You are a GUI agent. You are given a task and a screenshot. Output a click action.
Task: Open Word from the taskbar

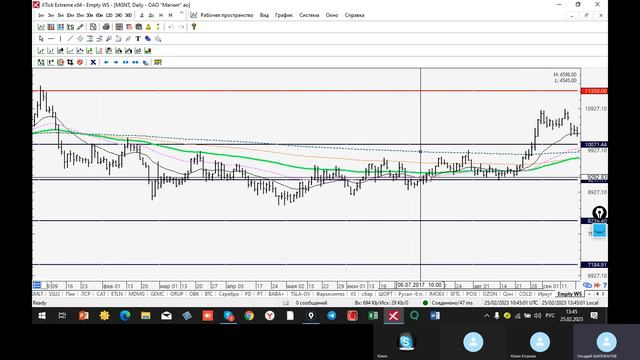435,316
